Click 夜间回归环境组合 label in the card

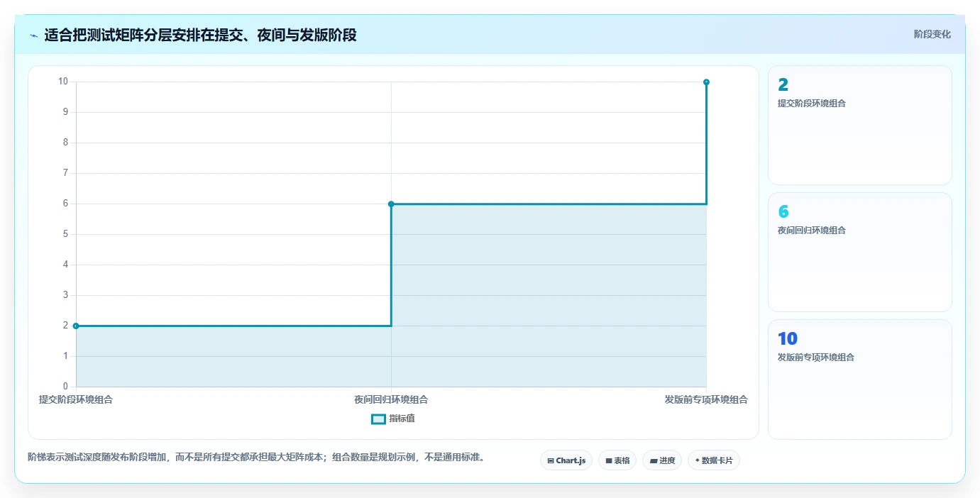pos(811,230)
